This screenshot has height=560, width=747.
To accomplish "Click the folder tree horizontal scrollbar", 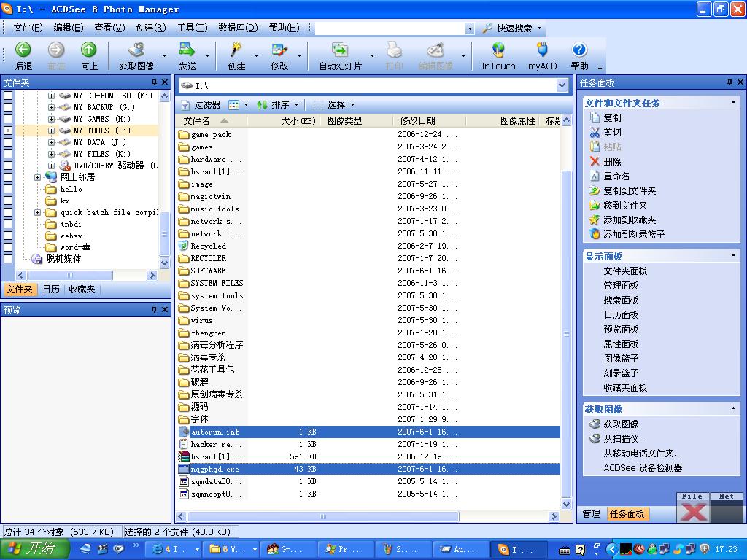I will click(x=71, y=275).
